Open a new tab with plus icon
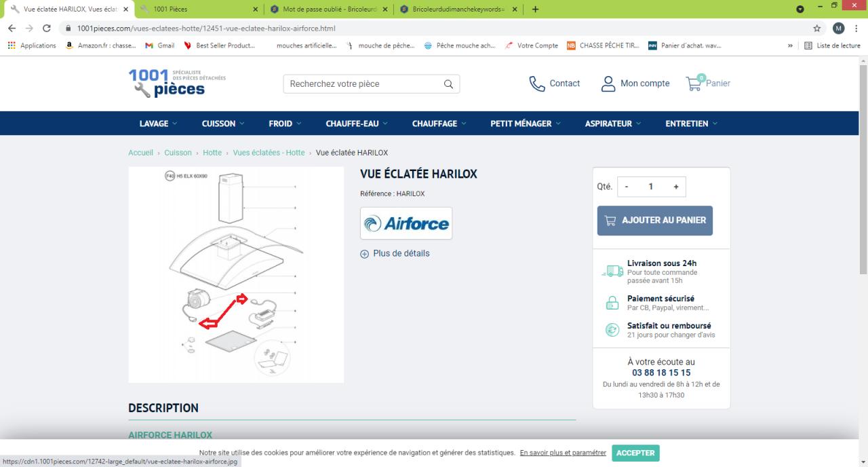 pos(536,10)
